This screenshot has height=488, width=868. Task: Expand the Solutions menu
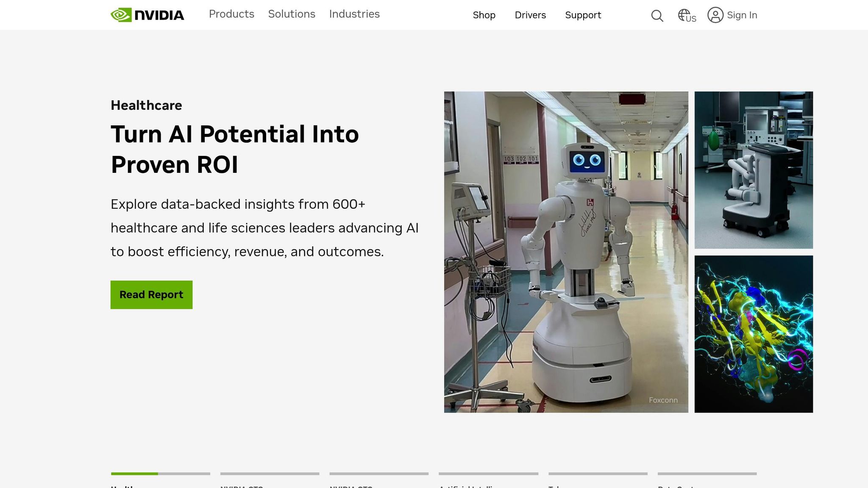(292, 14)
